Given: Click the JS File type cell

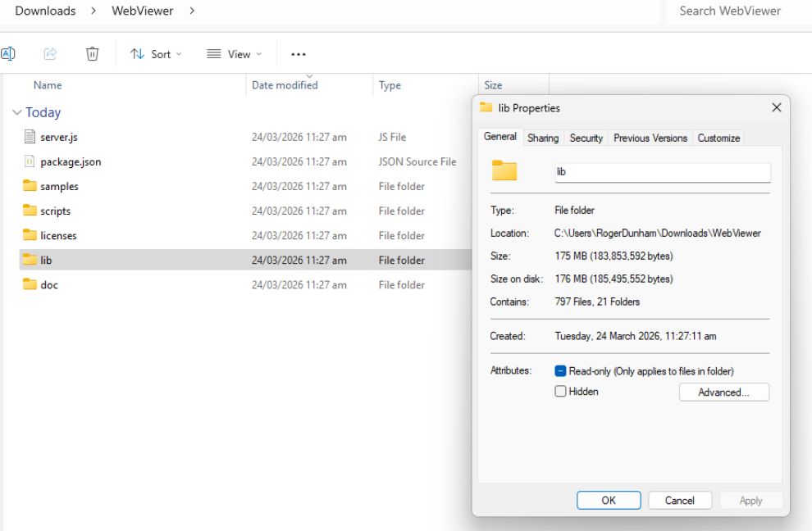Looking at the screenshot, I should [x=392, y=137].
